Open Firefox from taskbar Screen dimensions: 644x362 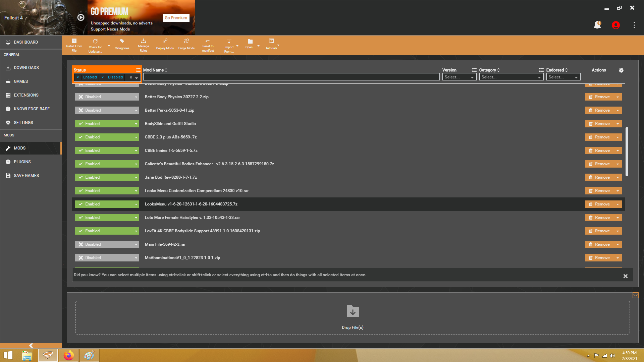coord(69,355)
